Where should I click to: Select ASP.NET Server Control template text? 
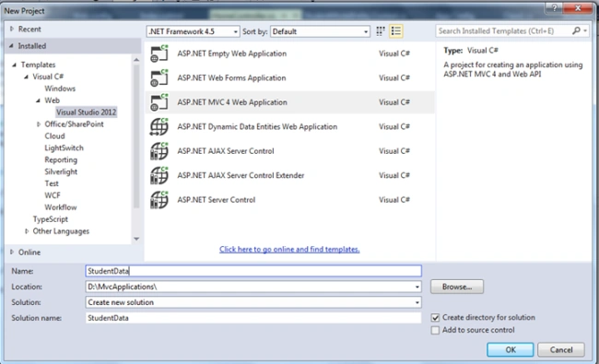(x=217, y=200)
